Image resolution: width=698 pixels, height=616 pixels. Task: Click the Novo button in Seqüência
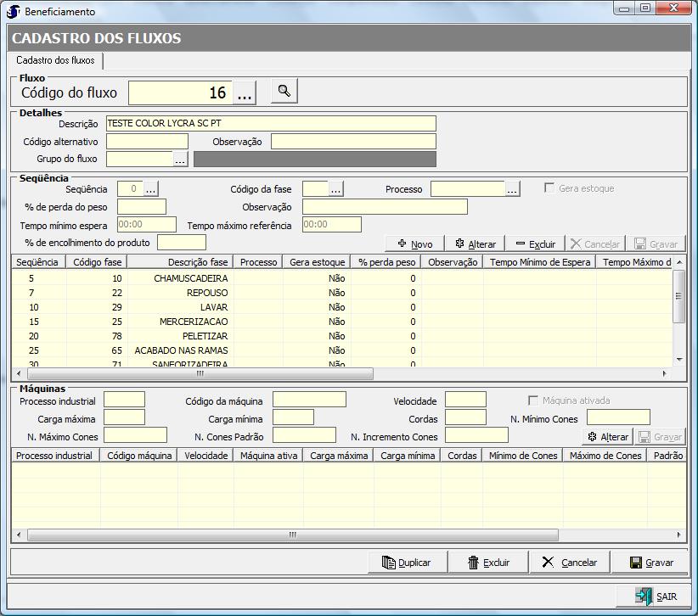pyautogui.click(x=414, y=244)
